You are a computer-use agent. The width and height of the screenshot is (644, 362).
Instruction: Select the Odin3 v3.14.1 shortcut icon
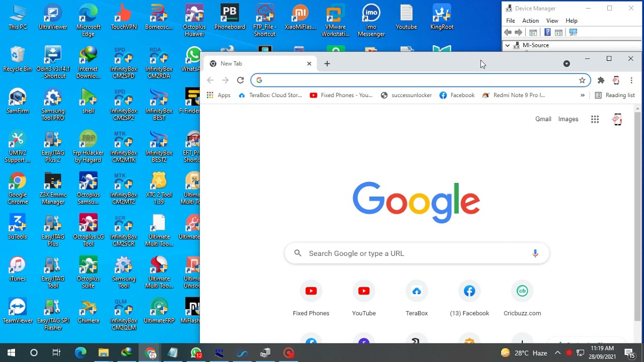53,63
